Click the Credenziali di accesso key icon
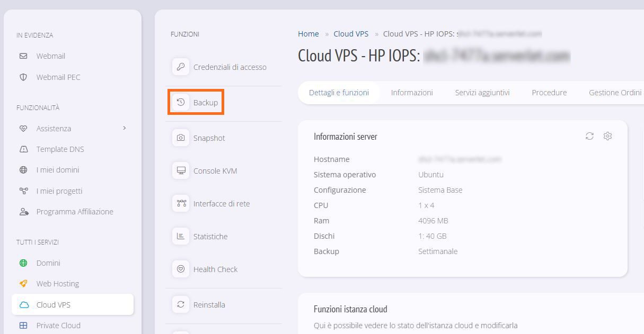 pos(181,67)
